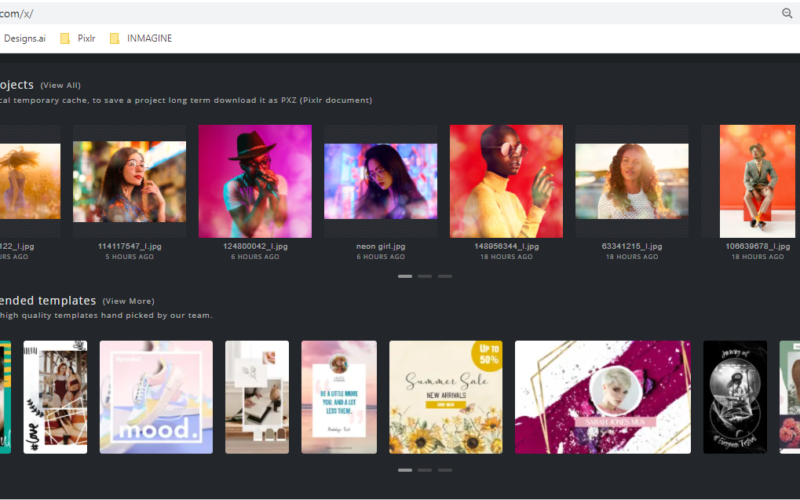The width and height of the screenshot is (800, 500).
Task: Select the beige desk collage template
Action: pos(257,397)
